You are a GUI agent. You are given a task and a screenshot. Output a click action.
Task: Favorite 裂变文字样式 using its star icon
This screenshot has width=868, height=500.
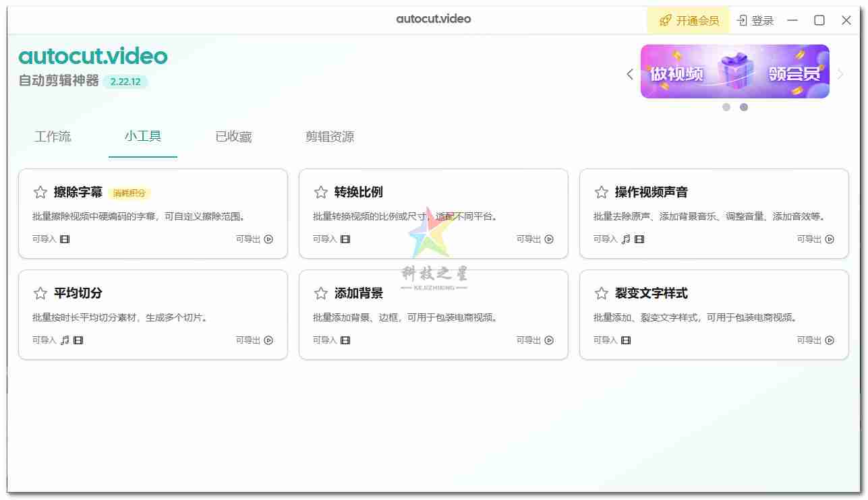pyautogui.click(x=601, y=293)
